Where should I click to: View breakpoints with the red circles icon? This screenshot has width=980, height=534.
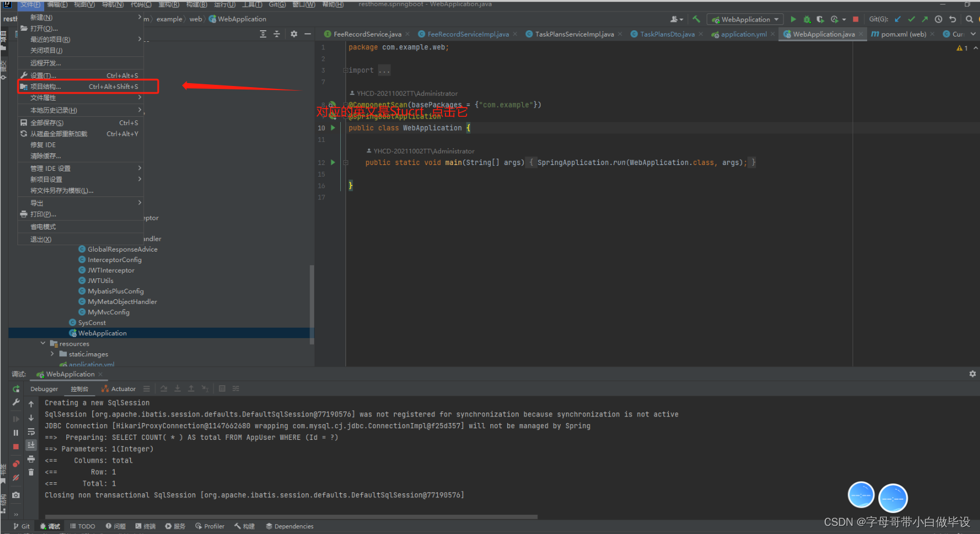point(16,464)
